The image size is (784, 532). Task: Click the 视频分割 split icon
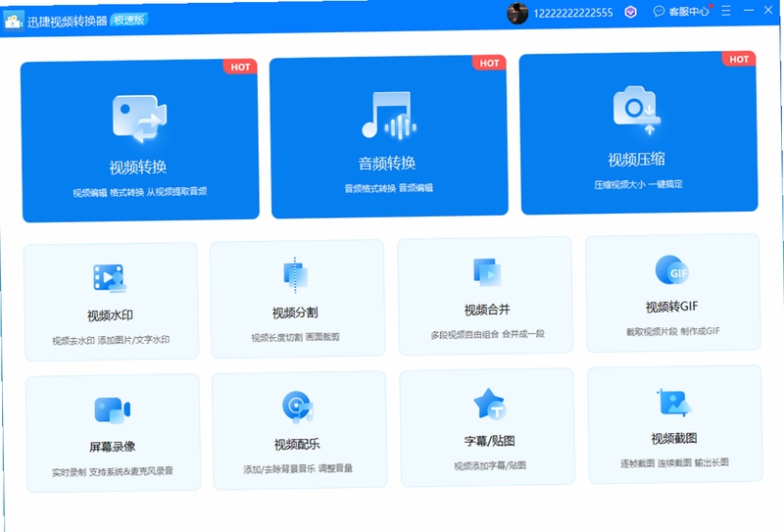(296, 275)
